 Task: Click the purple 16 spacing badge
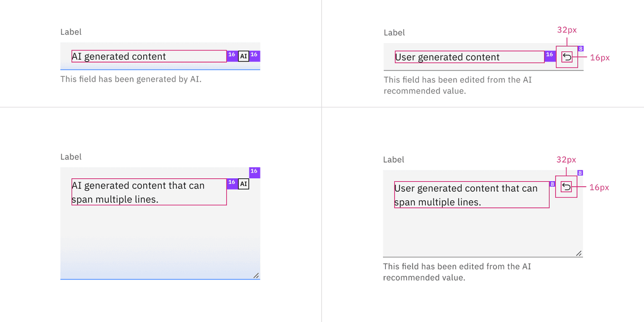click(231, 55)
